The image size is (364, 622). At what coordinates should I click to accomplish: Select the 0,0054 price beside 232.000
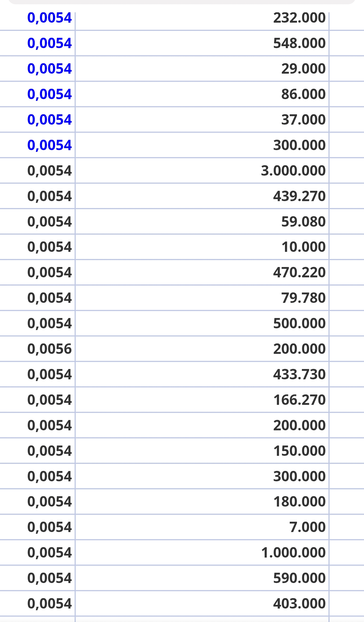point(49,18)
